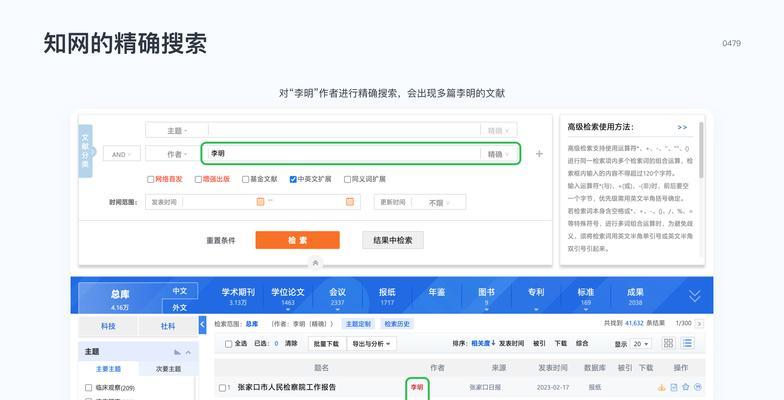The width and height of the screenshot is (784, 400).
Task: Open the 导出与分析 dropdown
Action: (372, 344)
